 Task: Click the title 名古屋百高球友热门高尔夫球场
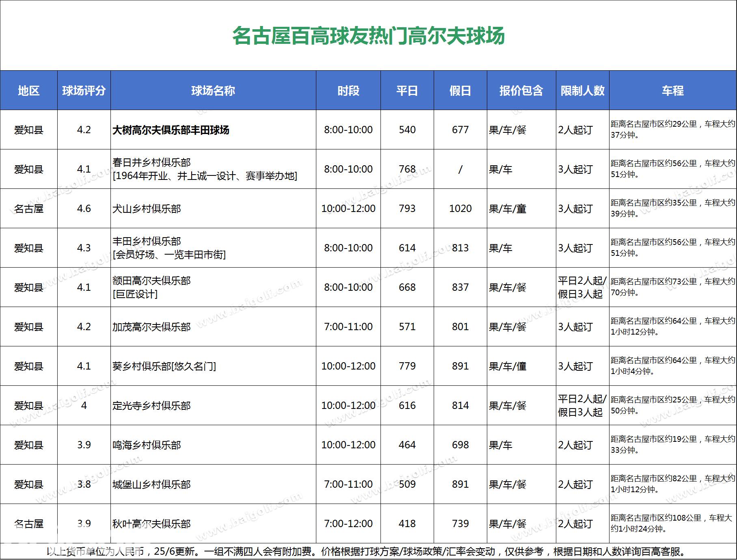point(368,35)
